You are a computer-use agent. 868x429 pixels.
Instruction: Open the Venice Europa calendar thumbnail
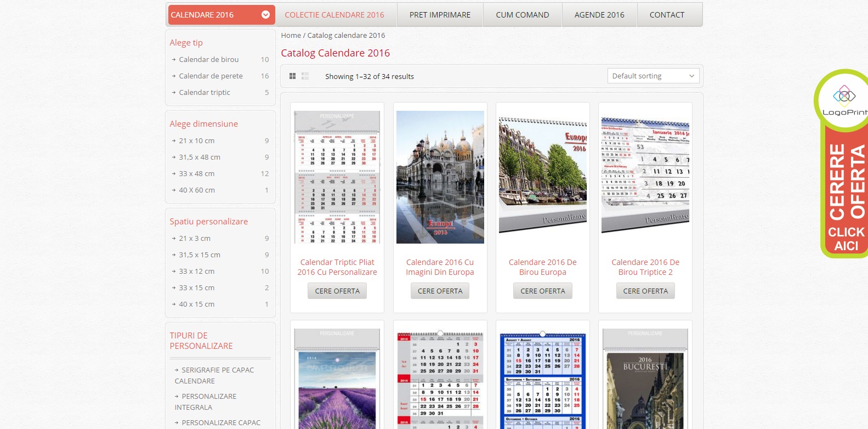click(x=440, y=177)
